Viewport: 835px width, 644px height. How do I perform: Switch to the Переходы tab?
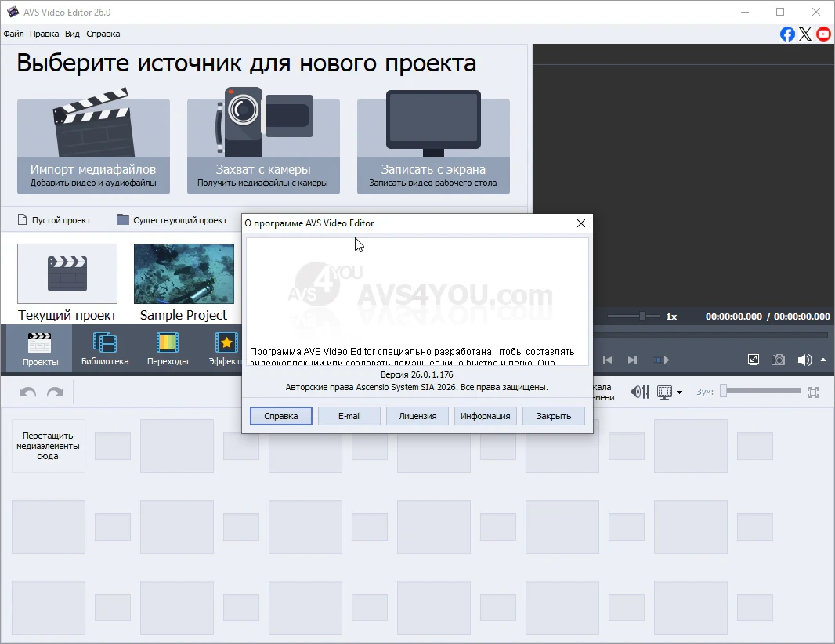point(168,349)
